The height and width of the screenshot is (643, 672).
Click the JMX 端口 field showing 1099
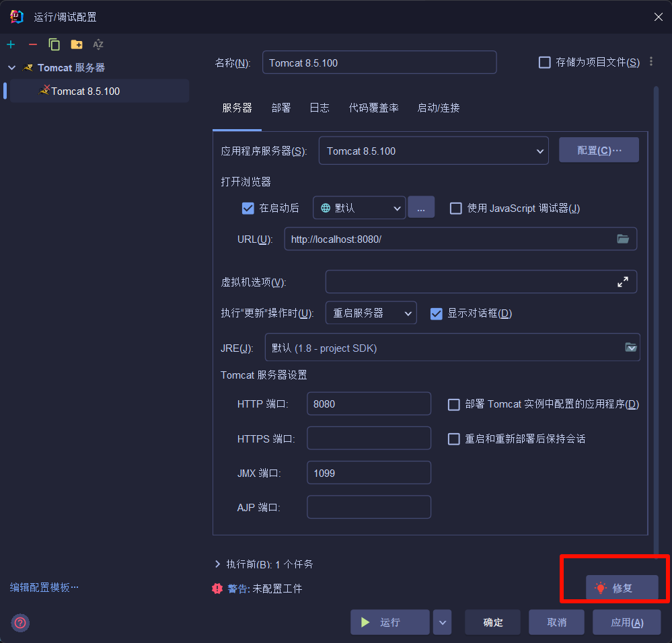[x=369, y=473]
